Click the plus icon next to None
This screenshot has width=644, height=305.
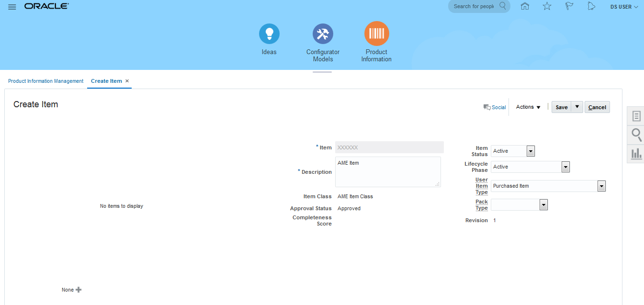point(79,290)
